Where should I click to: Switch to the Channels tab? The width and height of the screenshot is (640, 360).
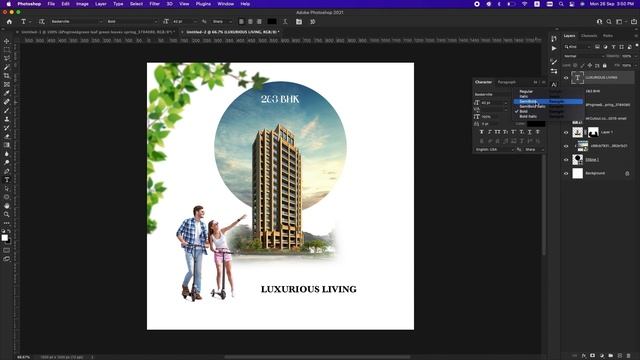pyautogui.click(x=589, y=36)
